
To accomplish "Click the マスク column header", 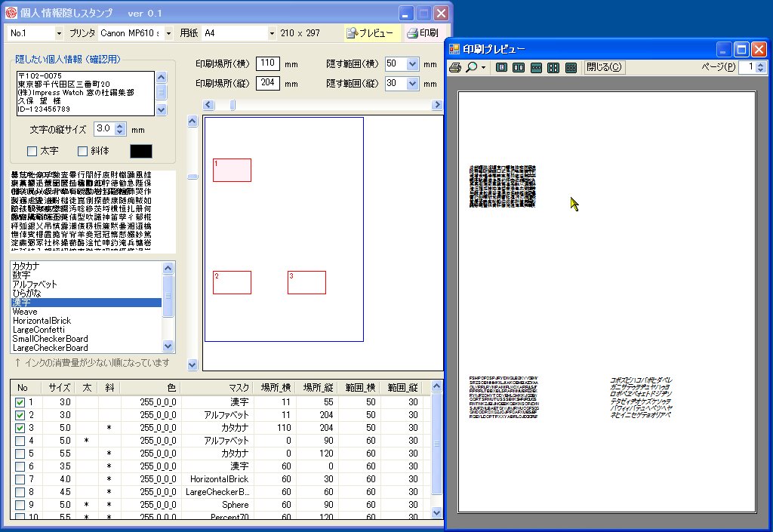I will pos(217,388).
